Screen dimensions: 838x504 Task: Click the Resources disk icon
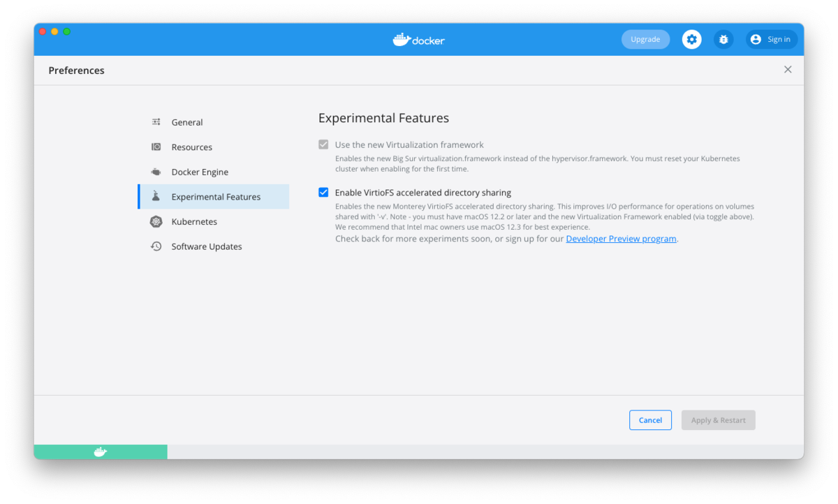(x=156, y=147)
